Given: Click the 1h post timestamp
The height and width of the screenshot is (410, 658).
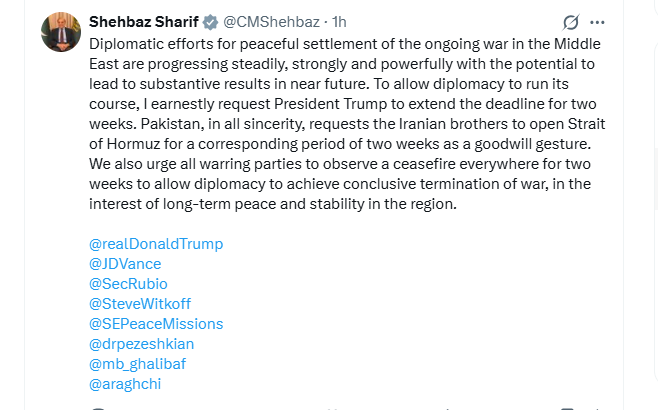Looking at the screenshot, I should (339, 21).
